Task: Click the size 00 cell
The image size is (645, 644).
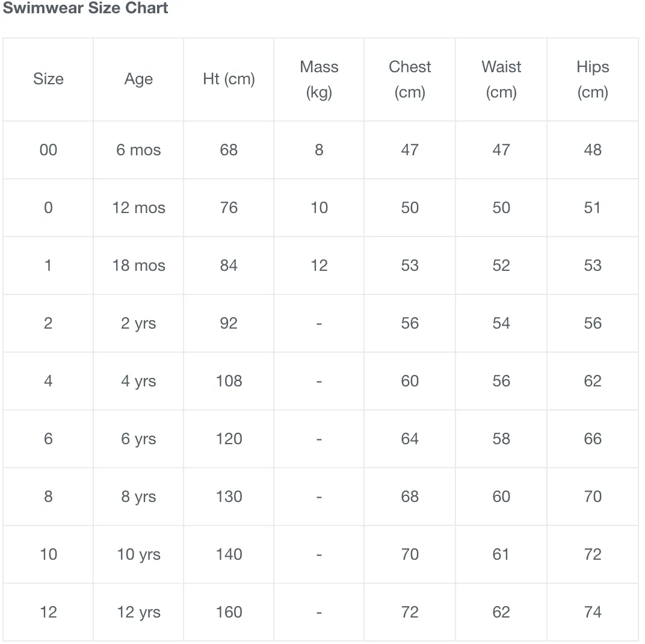Action: [48, 150]
